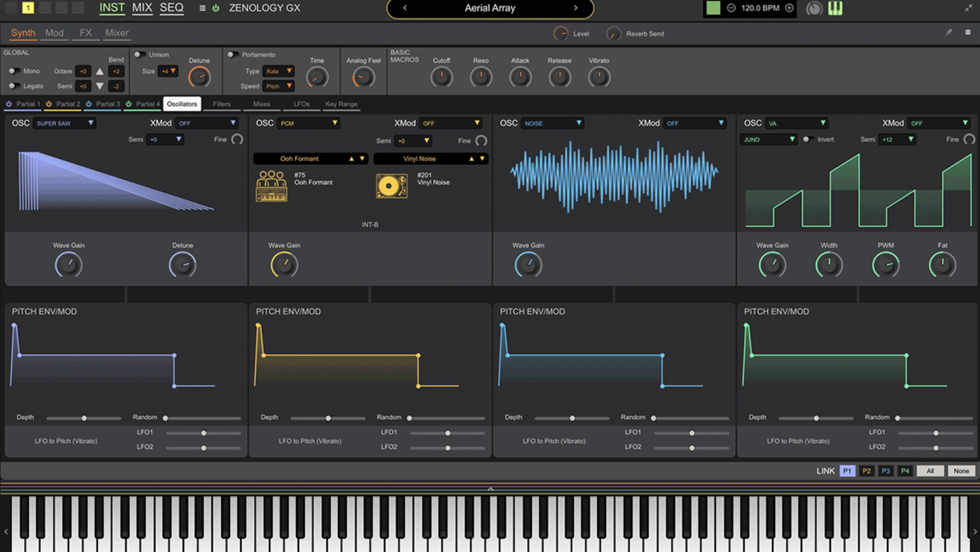The image size is (980, 552).
Task: Click the pencil edit icon
Action: [x=948, y=32]
